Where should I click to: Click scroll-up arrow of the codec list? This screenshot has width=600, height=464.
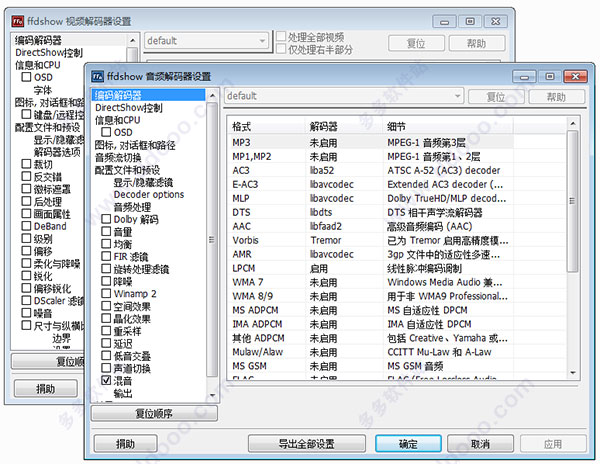point(573,124)
